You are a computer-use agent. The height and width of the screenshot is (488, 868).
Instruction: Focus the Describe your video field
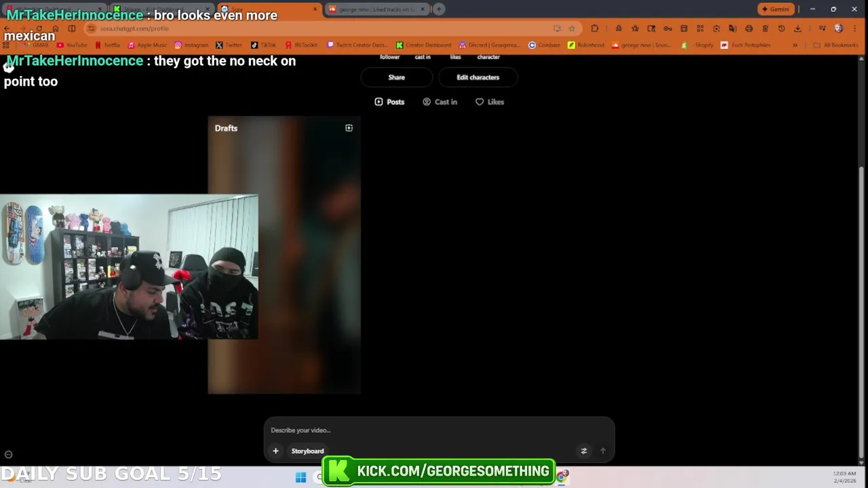pyautogui.click(x=439, y=430)
